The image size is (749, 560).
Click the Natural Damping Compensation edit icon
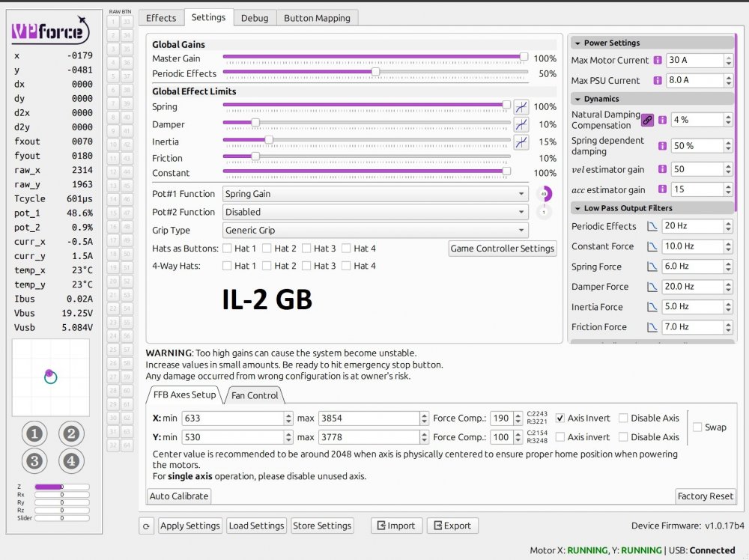pos(647,120)
